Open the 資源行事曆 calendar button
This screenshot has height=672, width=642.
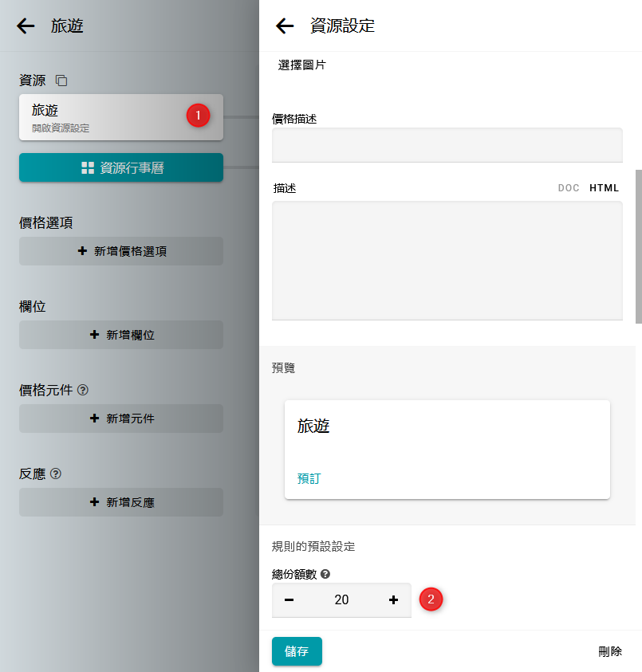(x=121, y=167)
